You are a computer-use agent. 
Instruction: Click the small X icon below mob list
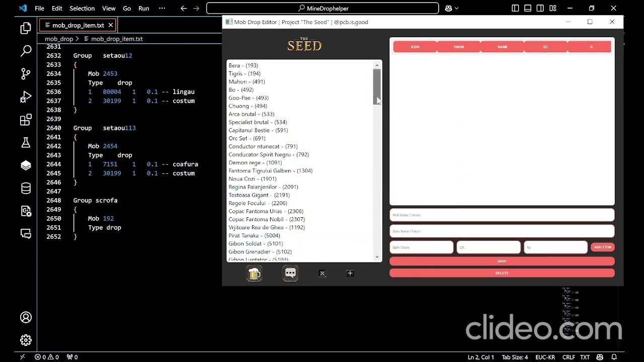tap(323, 274)
